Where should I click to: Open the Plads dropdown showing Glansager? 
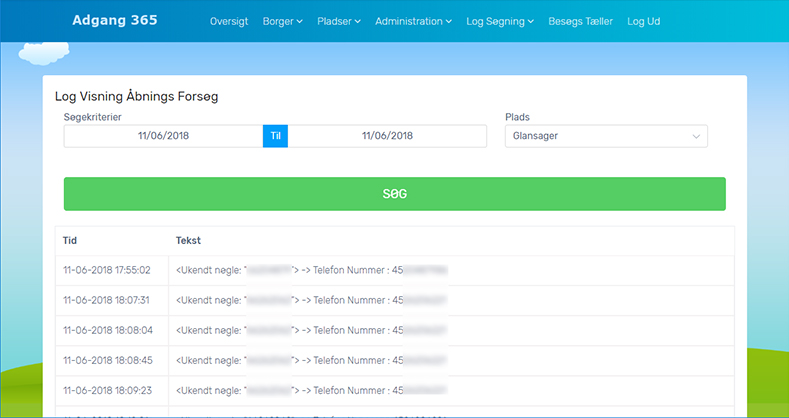[606, 136]
